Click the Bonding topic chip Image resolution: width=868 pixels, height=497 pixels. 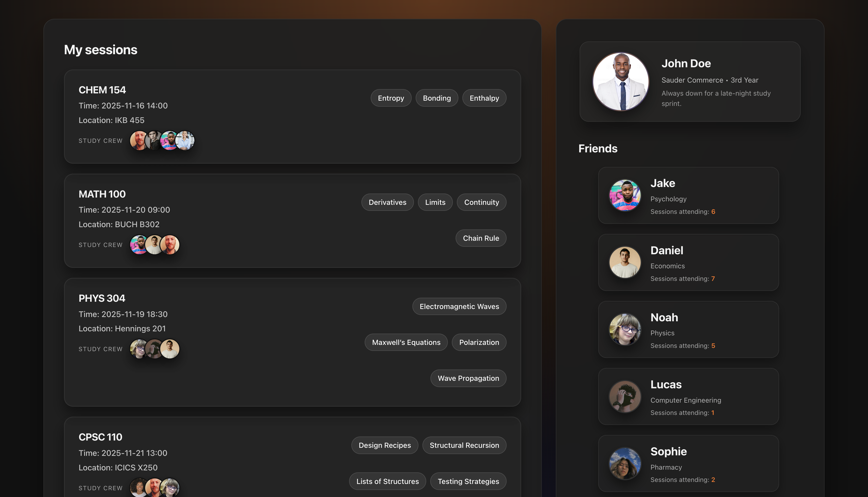pyautogui.click(x=437, y=98)
